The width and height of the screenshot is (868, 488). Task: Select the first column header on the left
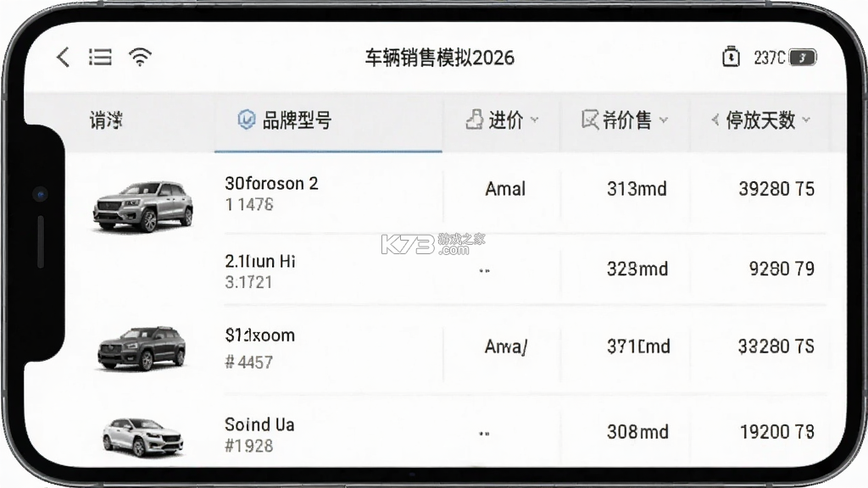(x=106, y=120)
